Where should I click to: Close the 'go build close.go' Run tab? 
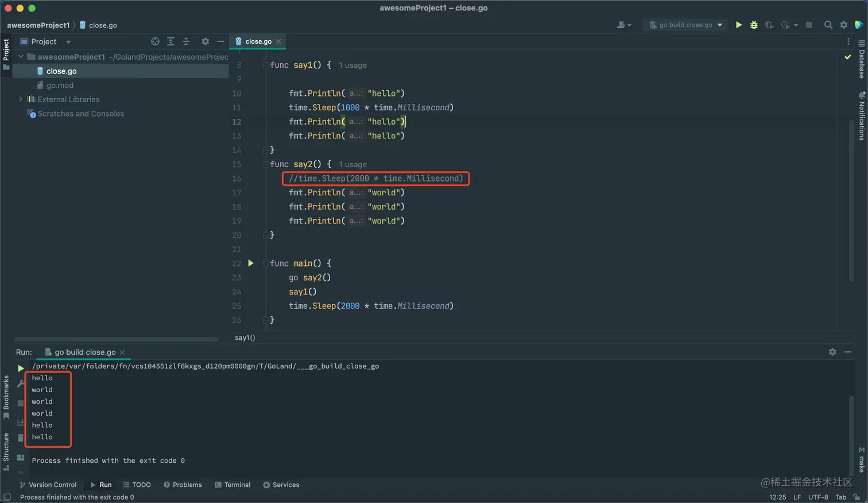[122, 353]
